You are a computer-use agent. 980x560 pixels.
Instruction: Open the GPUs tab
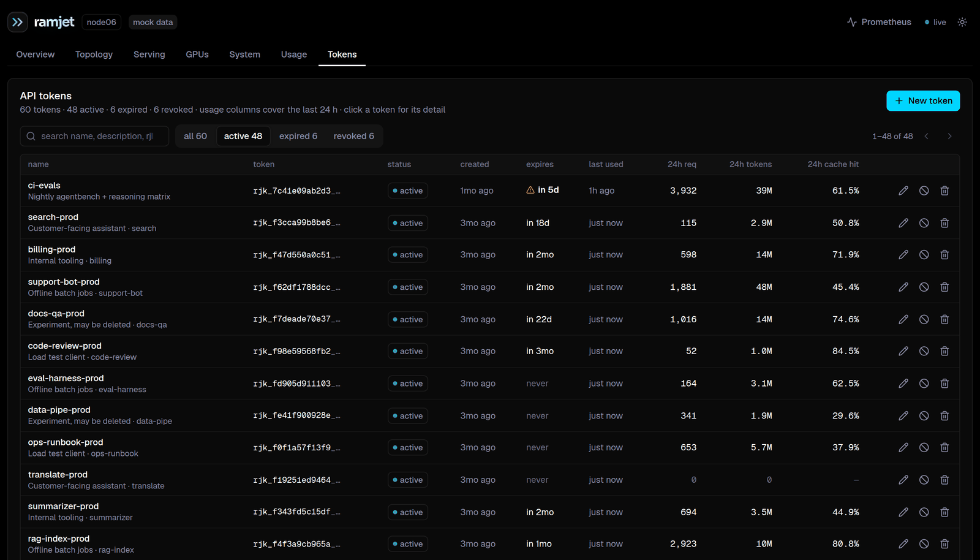coord(197,55)
